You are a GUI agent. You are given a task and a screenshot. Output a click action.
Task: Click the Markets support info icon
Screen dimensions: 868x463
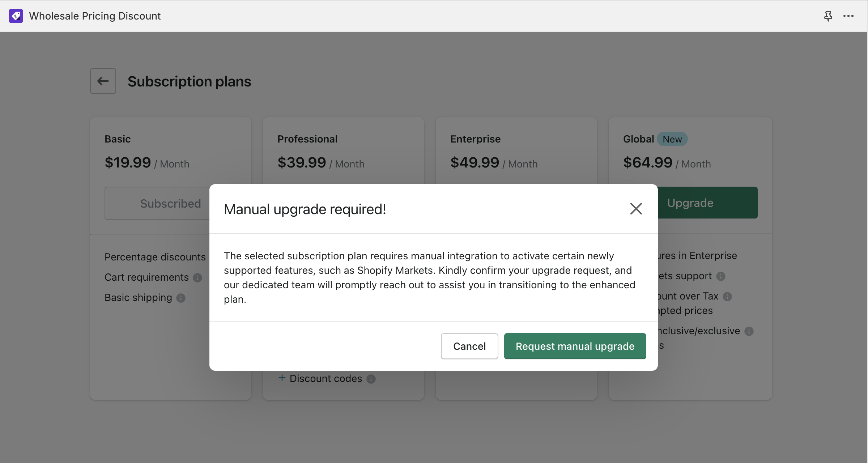(721, 276)
